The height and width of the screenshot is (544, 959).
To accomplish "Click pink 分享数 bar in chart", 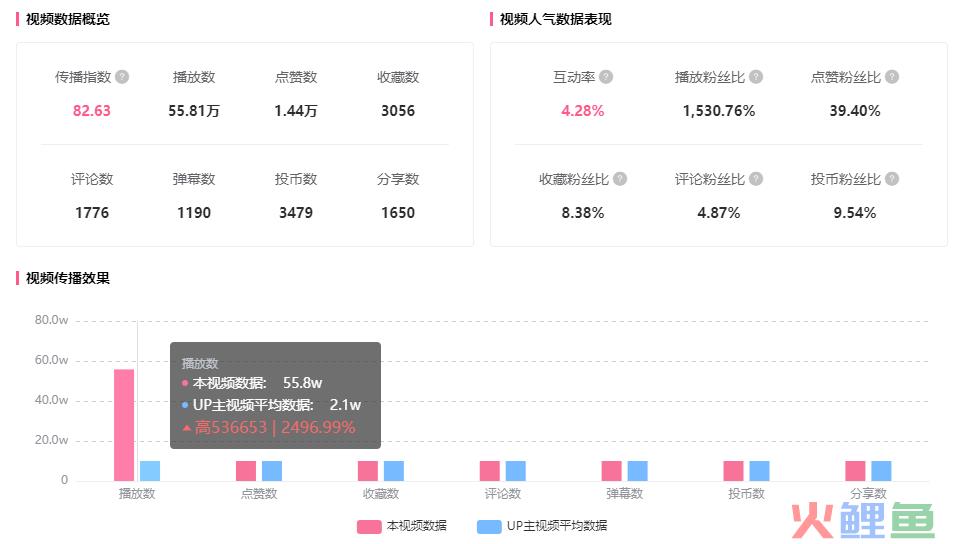I will point(855,471).
